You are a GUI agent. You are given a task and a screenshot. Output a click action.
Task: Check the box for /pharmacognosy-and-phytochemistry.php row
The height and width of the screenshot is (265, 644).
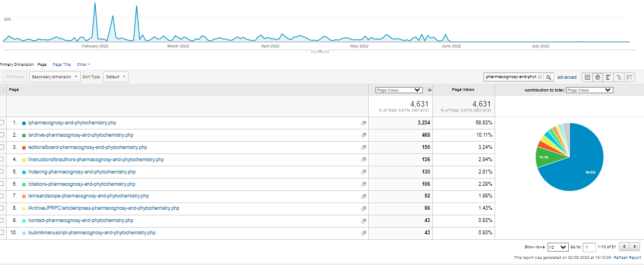2,123
